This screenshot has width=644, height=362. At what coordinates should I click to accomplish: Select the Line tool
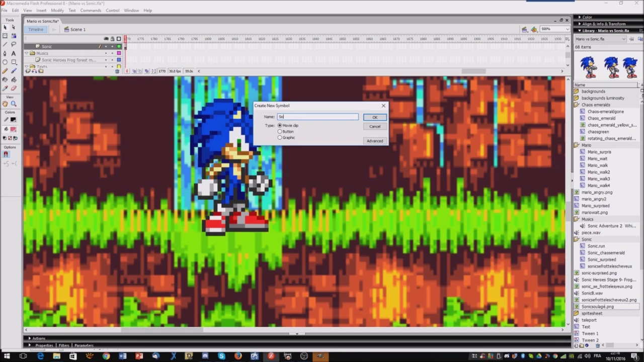coord(5,44)
